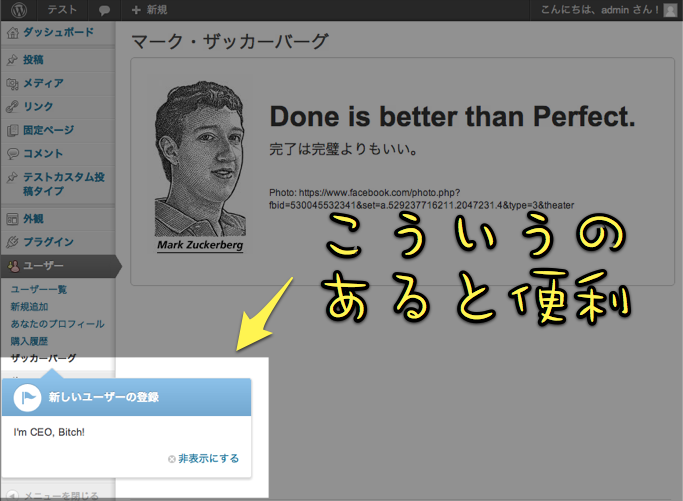Click the 投稿 pushpin icon
Image resolution: width=683 pixels, height=501 pixels.
(x=12, y=60)
